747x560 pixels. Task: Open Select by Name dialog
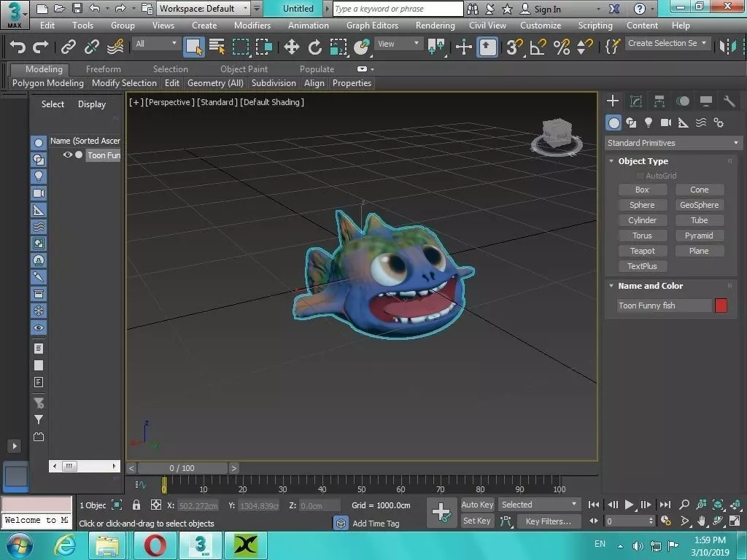[217, 47]
